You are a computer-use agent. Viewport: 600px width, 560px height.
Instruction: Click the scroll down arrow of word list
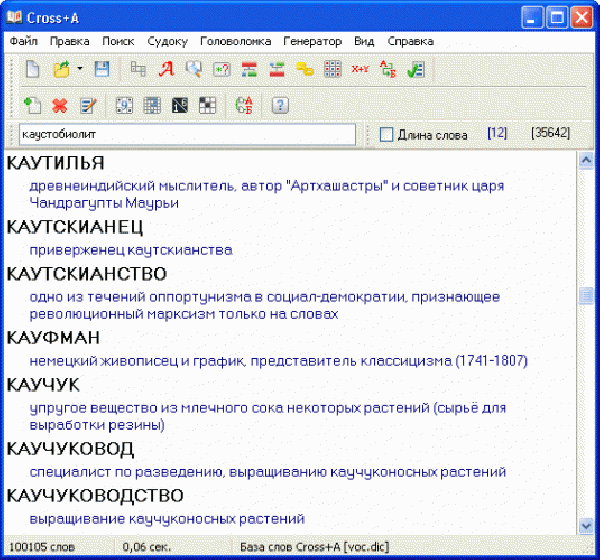(586, 525)
